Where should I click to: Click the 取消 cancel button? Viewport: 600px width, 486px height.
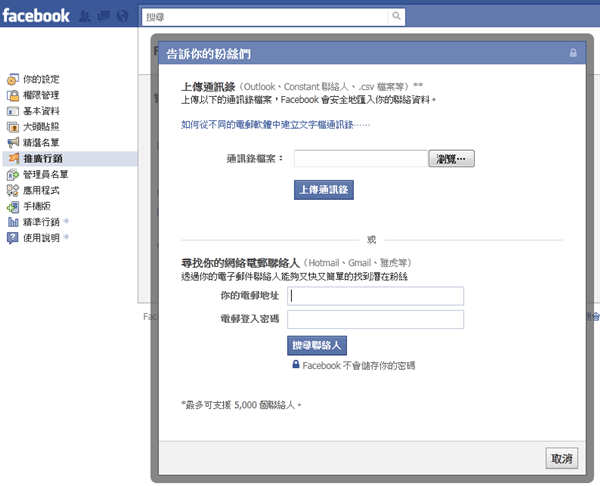(x=562, y=458)
